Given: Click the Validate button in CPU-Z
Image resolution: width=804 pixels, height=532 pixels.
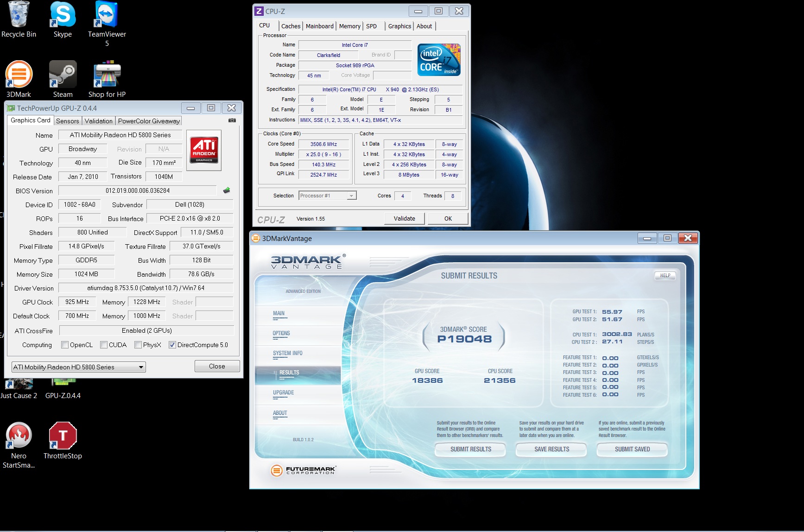Looking at the screenshot, I should tap(404, 218).
